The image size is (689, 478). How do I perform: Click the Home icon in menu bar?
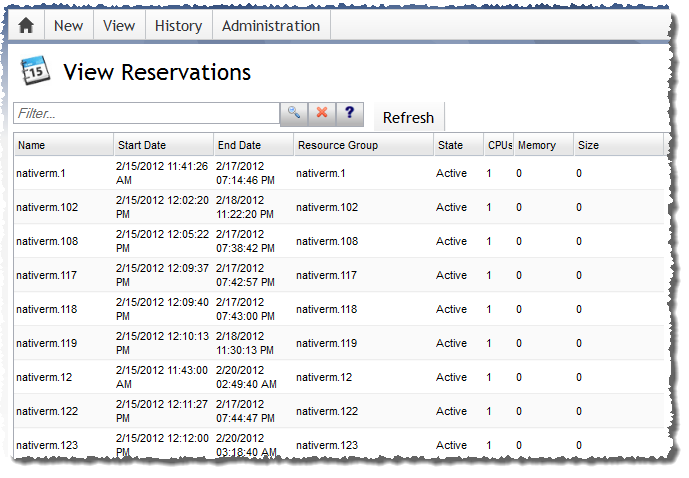[26, 26]
